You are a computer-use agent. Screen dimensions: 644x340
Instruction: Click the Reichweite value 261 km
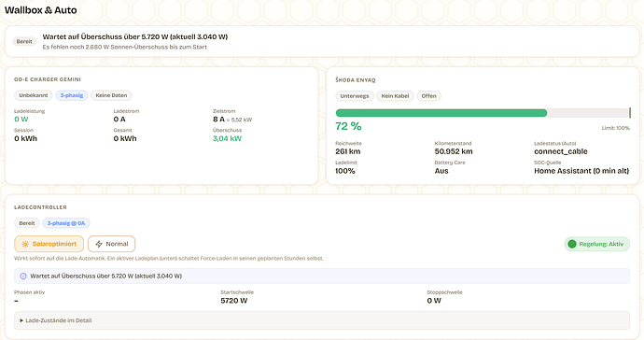[348, 151]
